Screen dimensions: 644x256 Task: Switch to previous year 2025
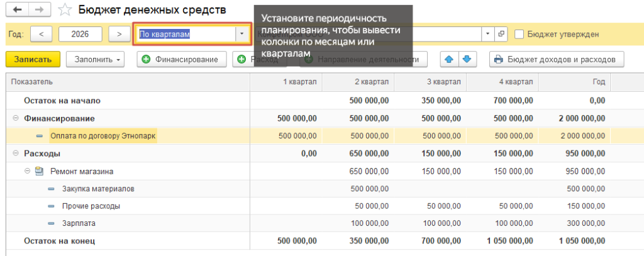tap(41, 34)
